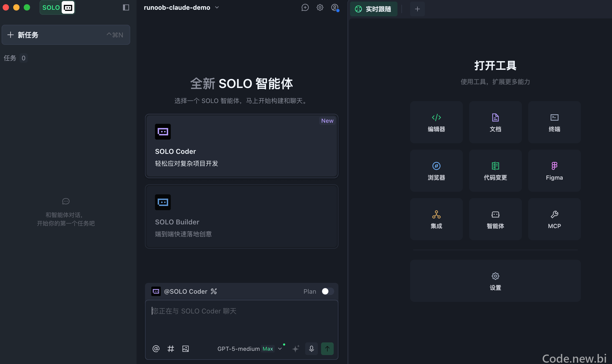Image resolution: width=612 pixels, height=364 pixels.
Task: Open the 代码变更 code changes tool
Action: click(x=496, y=171)
